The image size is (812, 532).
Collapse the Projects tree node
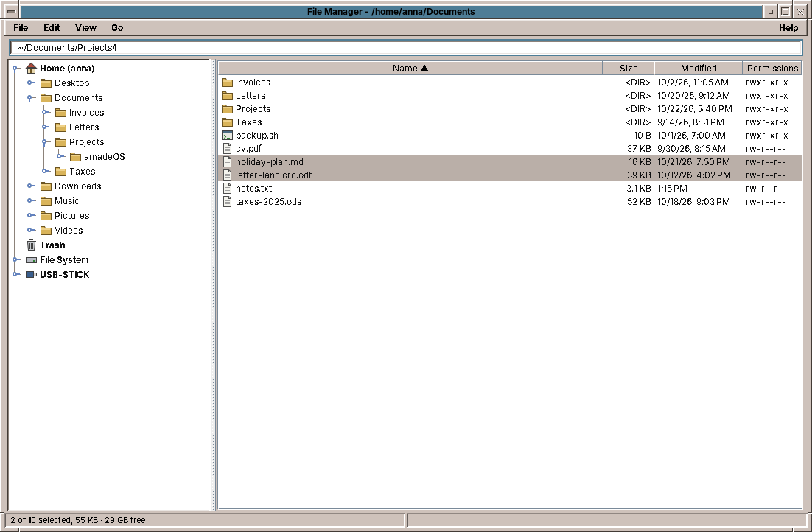[45, 142]
